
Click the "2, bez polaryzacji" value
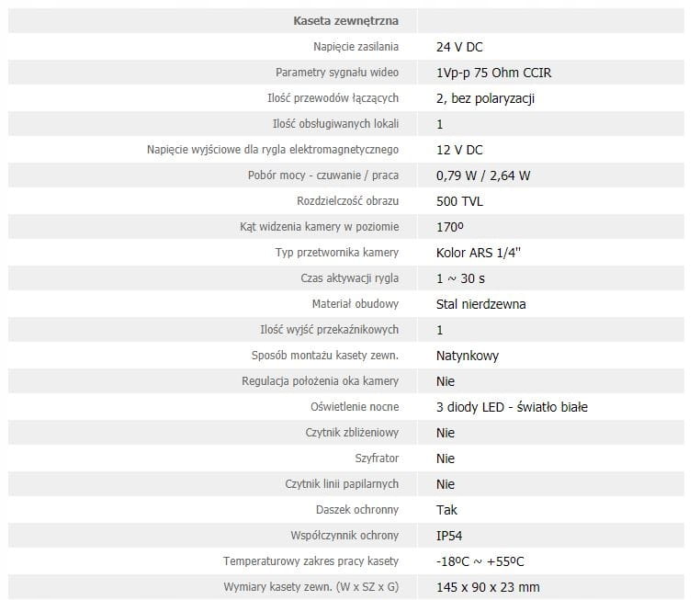pos(485,97)
